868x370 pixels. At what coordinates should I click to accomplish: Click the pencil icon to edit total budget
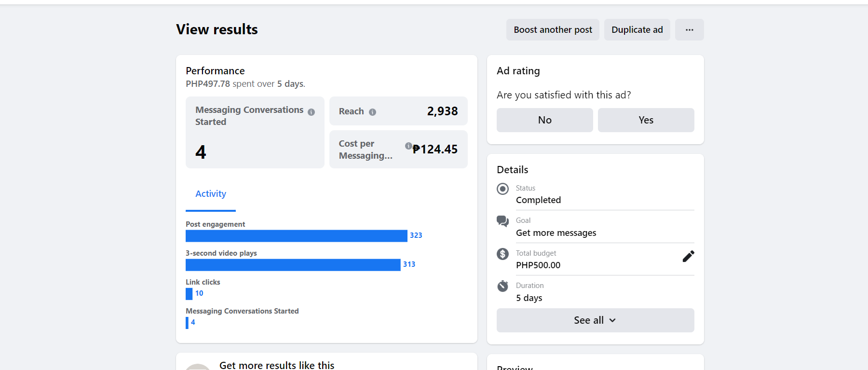[x=688, y=256]
